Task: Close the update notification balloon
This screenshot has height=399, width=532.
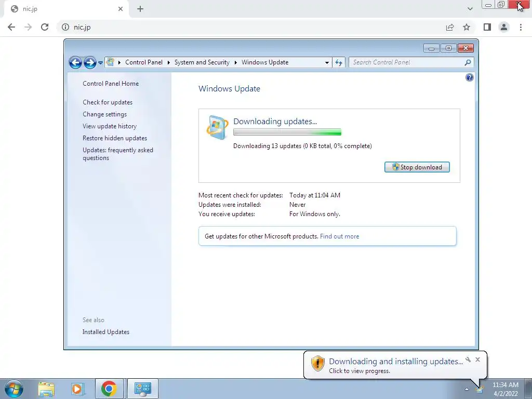Action: (x=478, y=360)
